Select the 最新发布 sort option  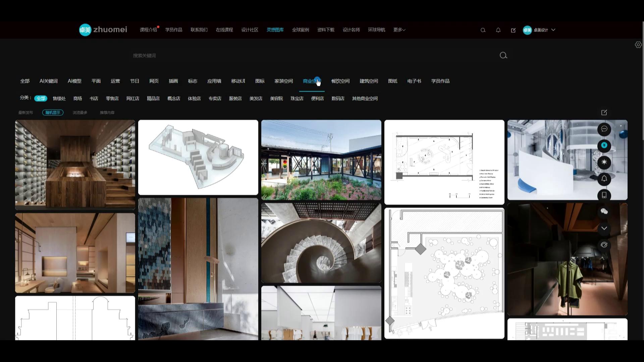point(25,113)
